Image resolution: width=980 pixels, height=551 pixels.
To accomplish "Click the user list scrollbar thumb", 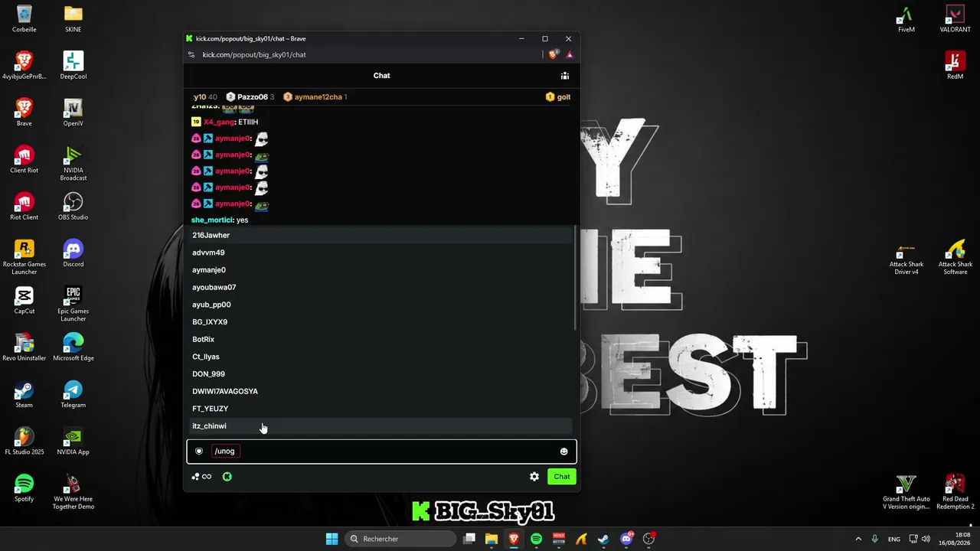I will pos(574,279).
